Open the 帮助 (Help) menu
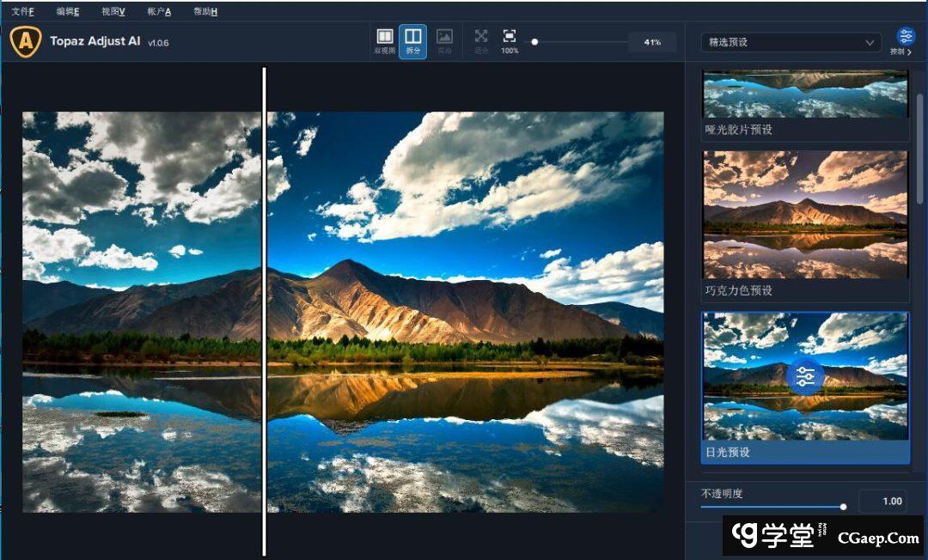This screenshot has height=560, width=928. (x=205, y=11)
